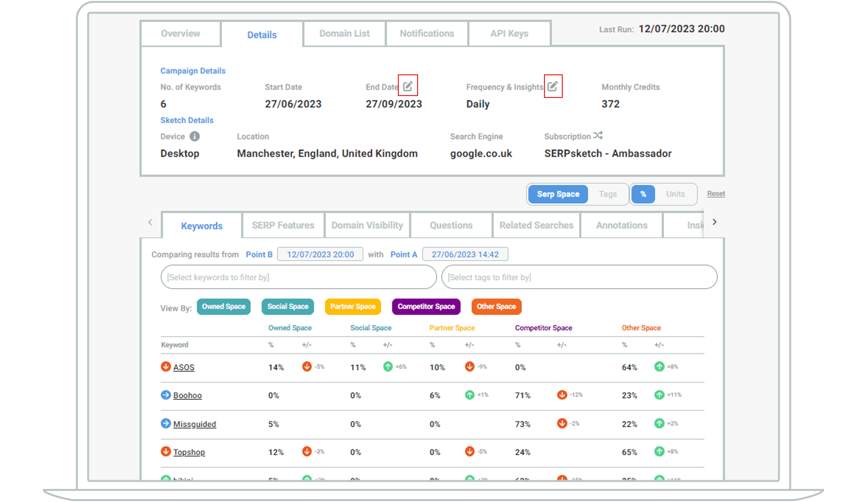Move sub-tabs right with chevron

click(x=715, y=222)
